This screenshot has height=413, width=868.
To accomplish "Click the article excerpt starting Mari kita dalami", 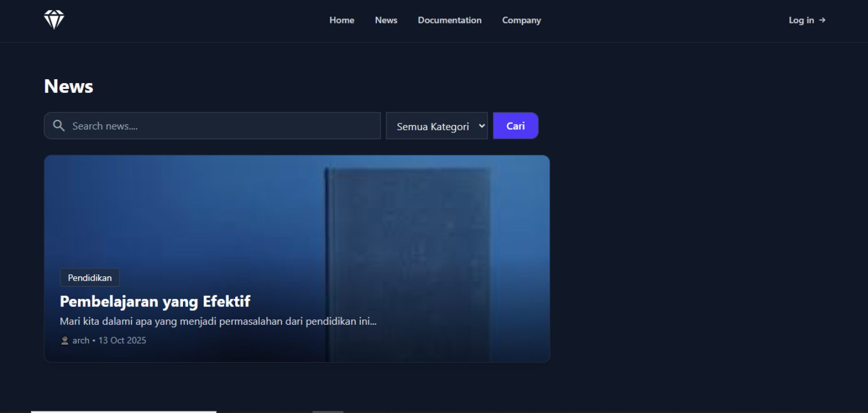I will pyautogui.click(x=218, y=321).
